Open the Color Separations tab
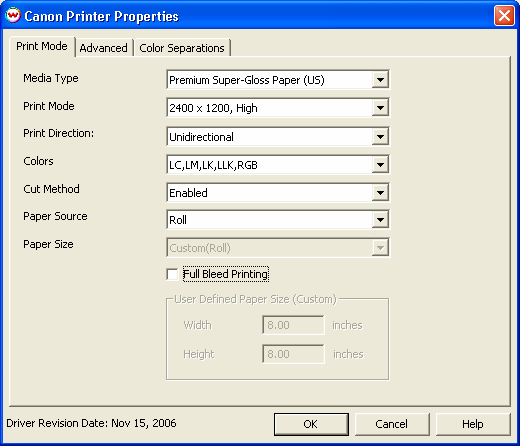Screen dimensions: 520x446 pos(182,48)
